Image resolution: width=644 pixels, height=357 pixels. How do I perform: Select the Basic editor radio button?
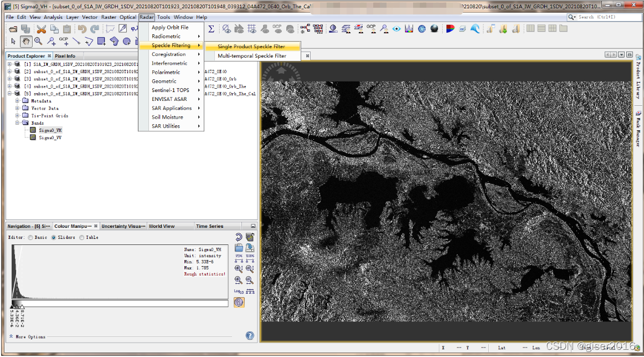tap(30, 237)
